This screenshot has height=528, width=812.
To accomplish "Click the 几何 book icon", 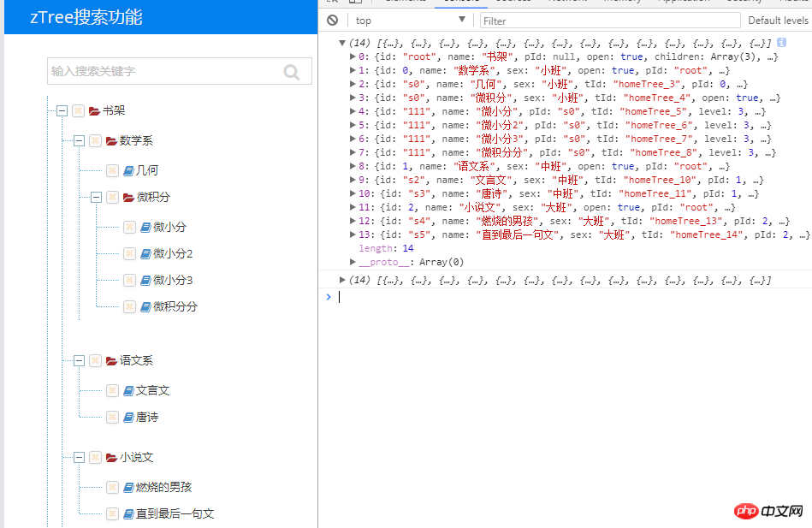I will point(128,170).
